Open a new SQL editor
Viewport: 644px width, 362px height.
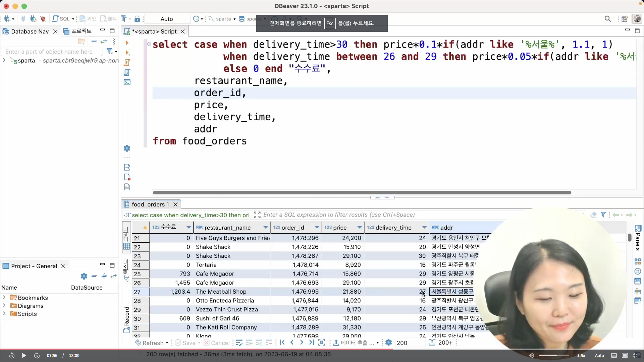[x=61, y=19]
